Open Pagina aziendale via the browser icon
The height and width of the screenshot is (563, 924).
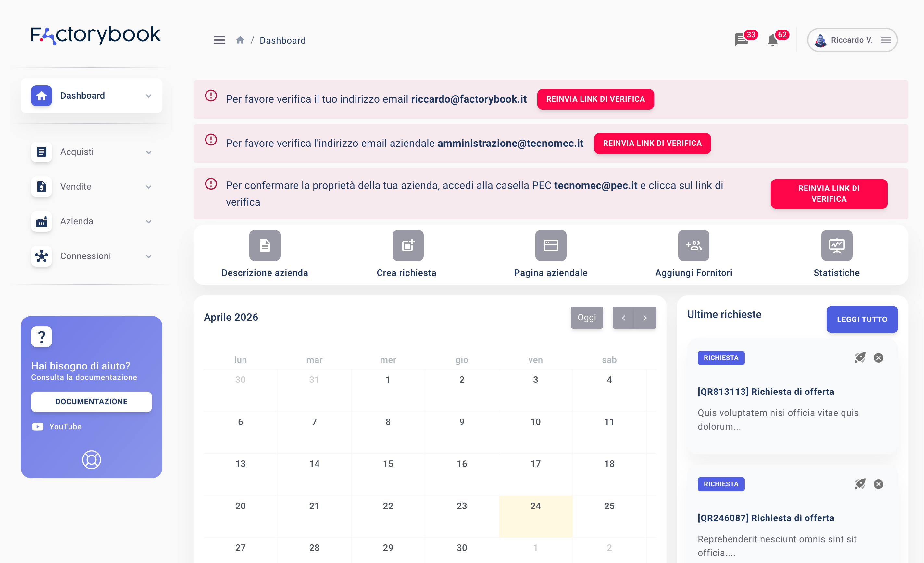pos(551,245)
